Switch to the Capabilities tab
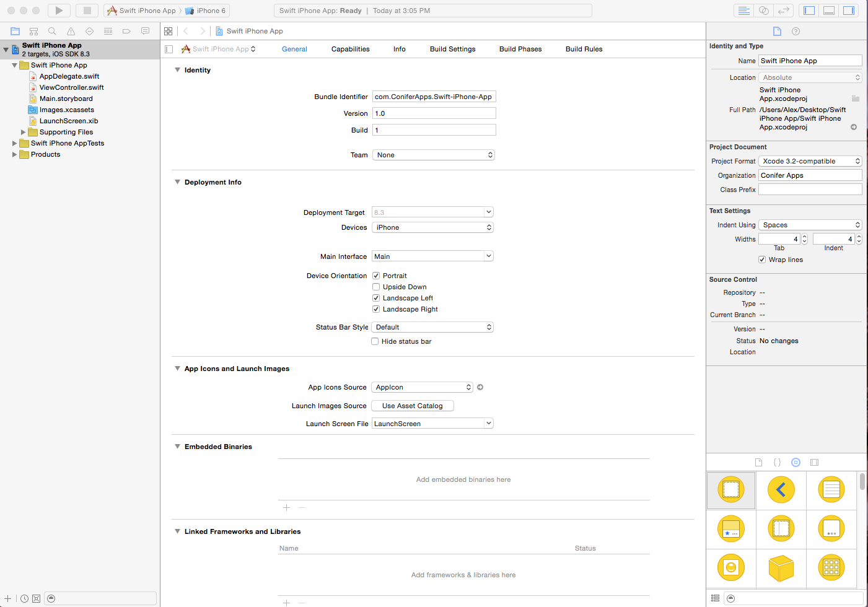The height and width of the screenshot is (607, 868). 350,49
